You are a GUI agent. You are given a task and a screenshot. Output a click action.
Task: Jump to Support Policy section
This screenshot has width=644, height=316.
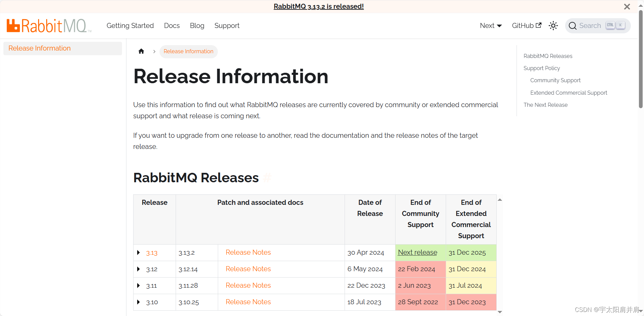(541, 68)
